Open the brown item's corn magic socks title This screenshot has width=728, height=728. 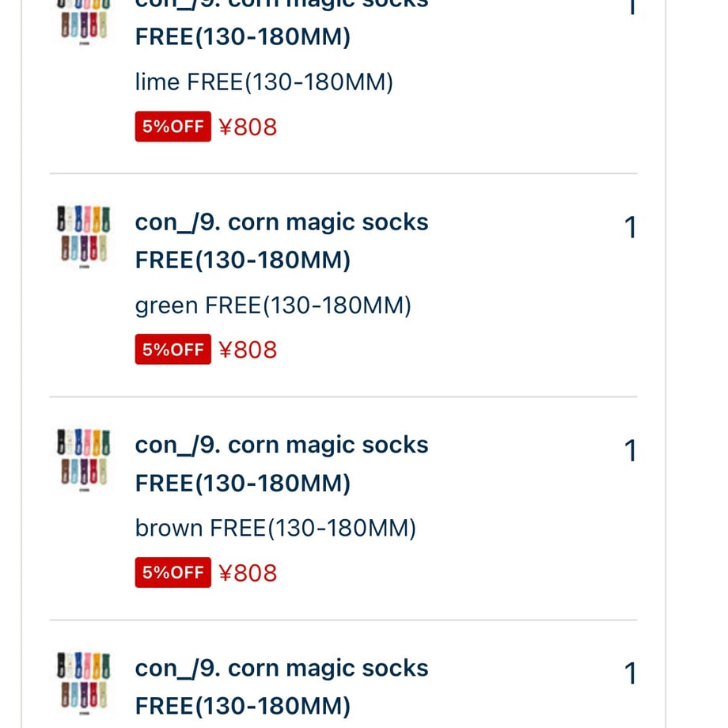pyautogui.click(x=282, y=464)
